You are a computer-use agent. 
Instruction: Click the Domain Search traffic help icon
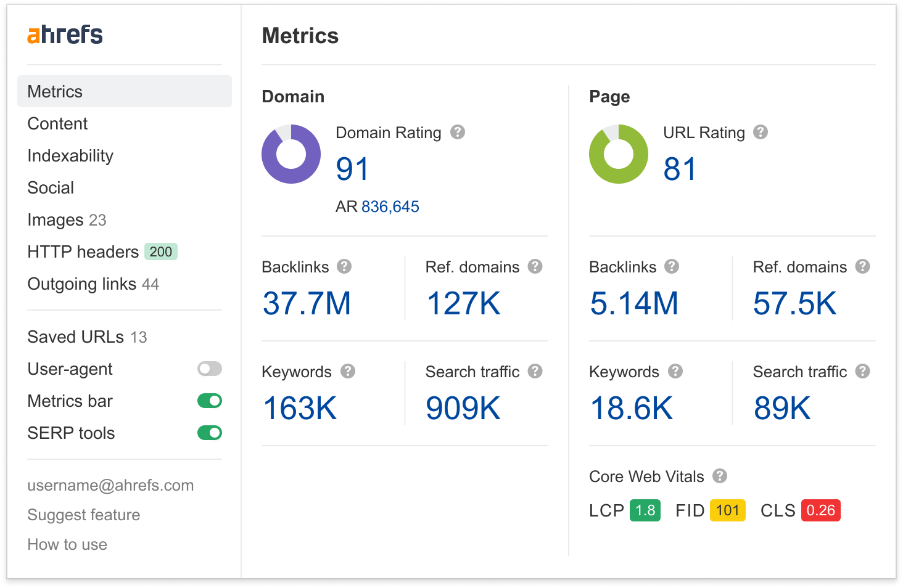[x=535, y=371]
